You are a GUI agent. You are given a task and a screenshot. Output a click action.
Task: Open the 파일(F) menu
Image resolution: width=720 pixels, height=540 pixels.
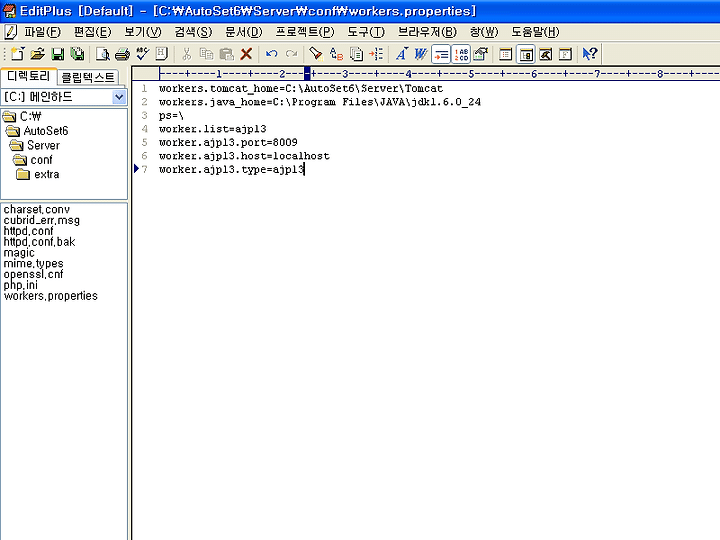(x=42, y=32)
